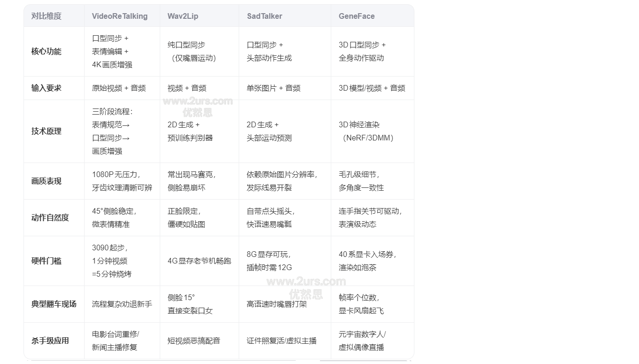Click the cell containing 4K画质增强
Image resolution: width=639 pixels, height=364 pixels.
click(x=122, y=52)
